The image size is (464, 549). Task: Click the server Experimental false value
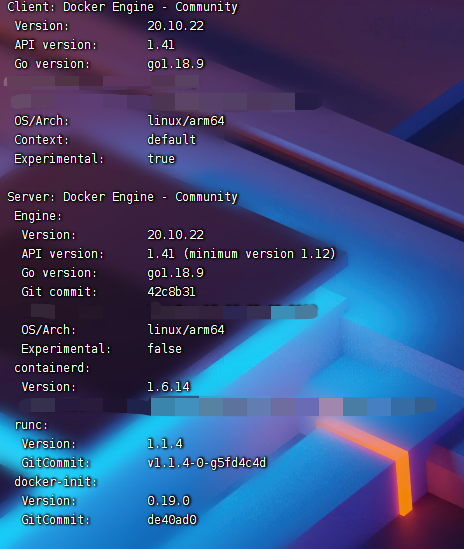165,349
